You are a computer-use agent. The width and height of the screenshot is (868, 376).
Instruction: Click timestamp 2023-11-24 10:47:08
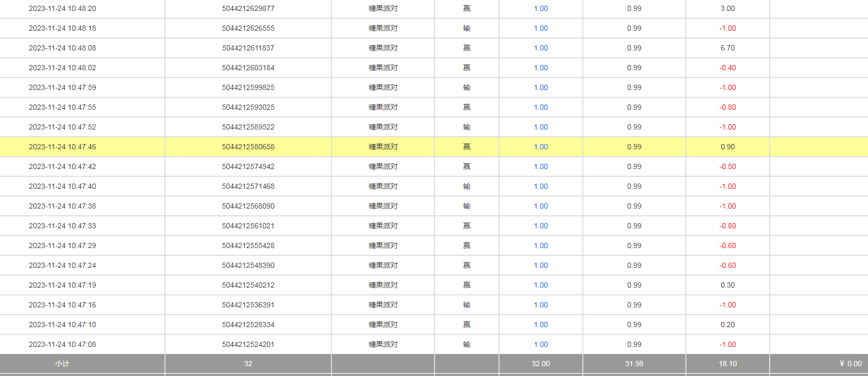(62, 344)
